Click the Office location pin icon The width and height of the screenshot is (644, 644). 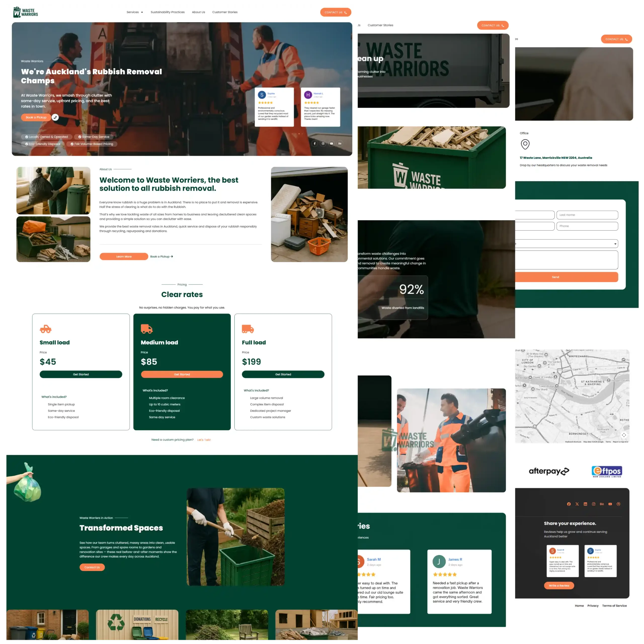[525, 144]
